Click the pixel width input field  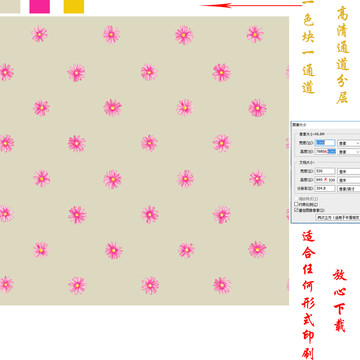click(x=325, y=143)
